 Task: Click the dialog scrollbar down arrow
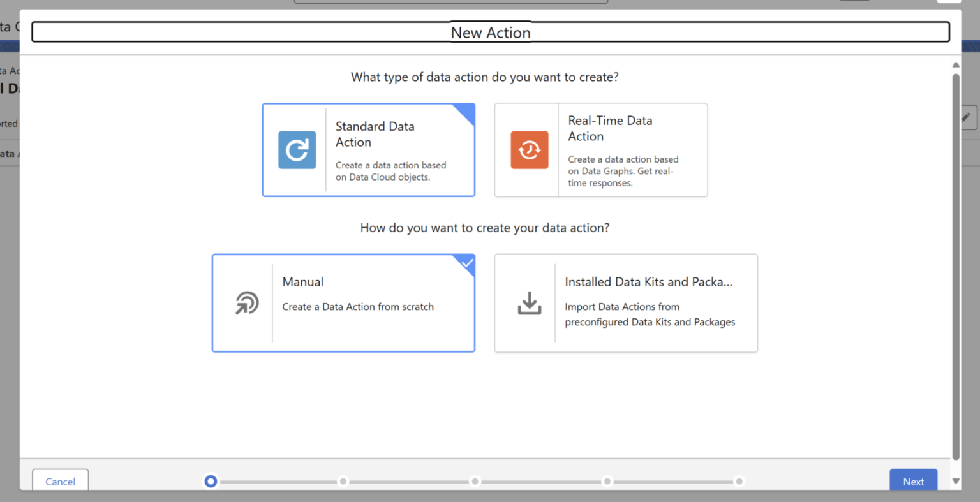click(x=956, y=481)
